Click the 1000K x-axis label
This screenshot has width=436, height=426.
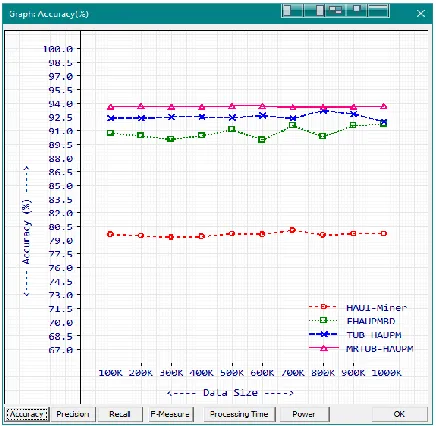click(387, 373)
